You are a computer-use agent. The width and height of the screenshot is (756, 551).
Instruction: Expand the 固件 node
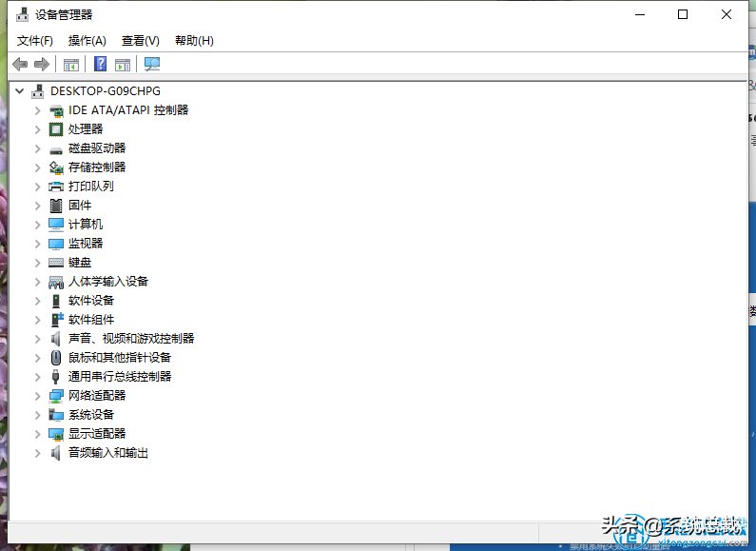point(38,206)
